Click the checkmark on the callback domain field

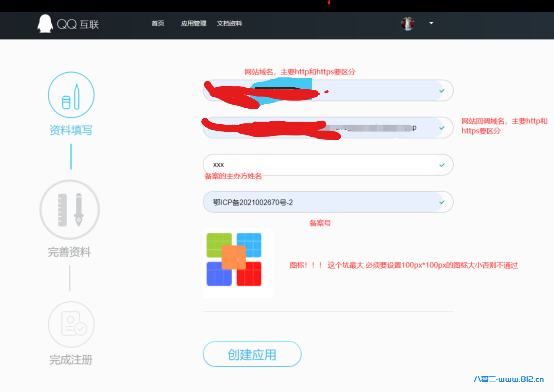(442, 128)
